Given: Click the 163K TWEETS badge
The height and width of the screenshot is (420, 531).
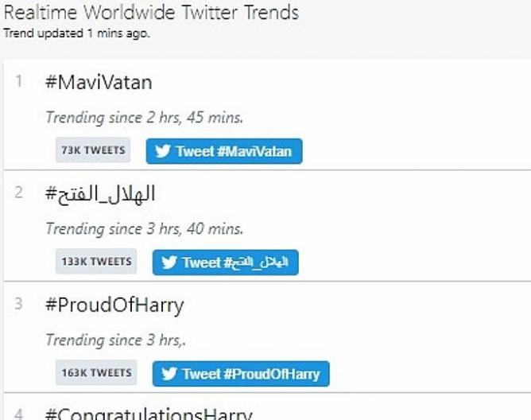Looking at the screenshot, I should [96, 372].
